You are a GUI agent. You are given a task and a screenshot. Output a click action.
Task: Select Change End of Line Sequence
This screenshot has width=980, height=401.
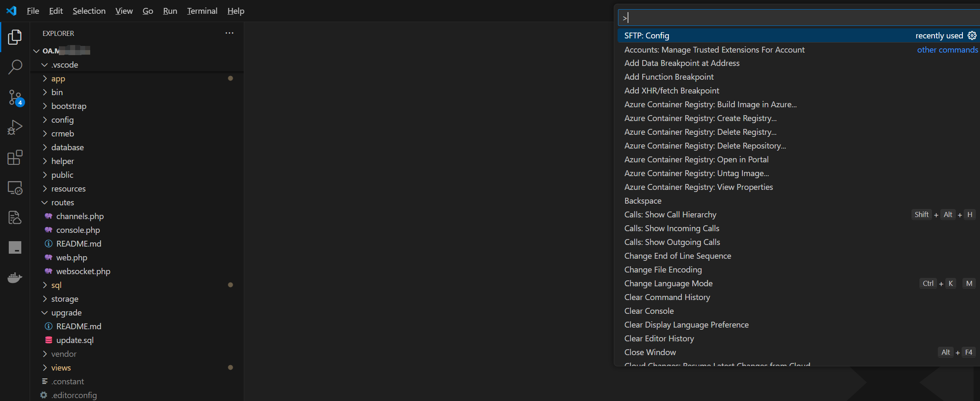coord(799,256)
